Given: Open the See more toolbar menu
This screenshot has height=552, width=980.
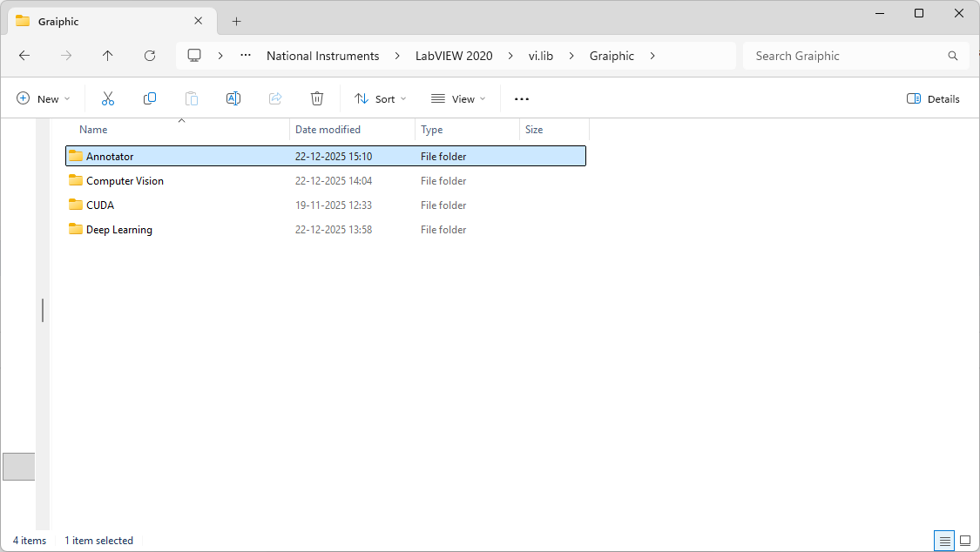Looking at the screenshot, I should tap(521, 98).
